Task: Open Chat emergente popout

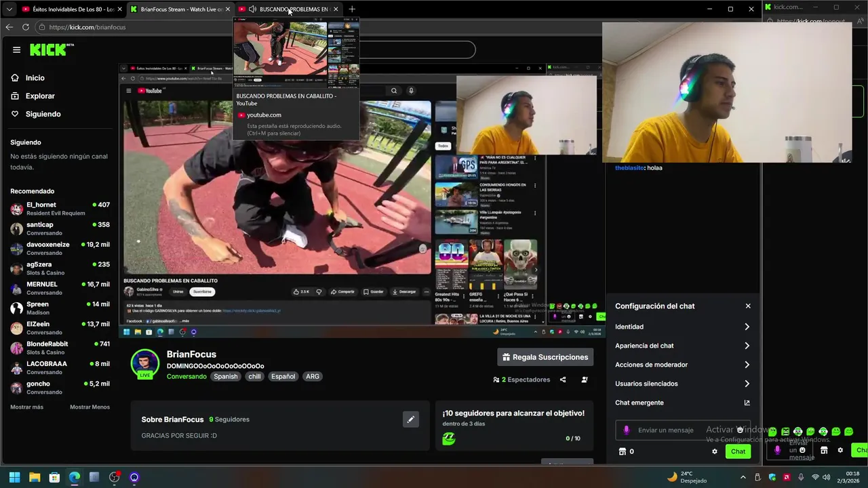Action: pyautogui.click(x=683, y=403)
